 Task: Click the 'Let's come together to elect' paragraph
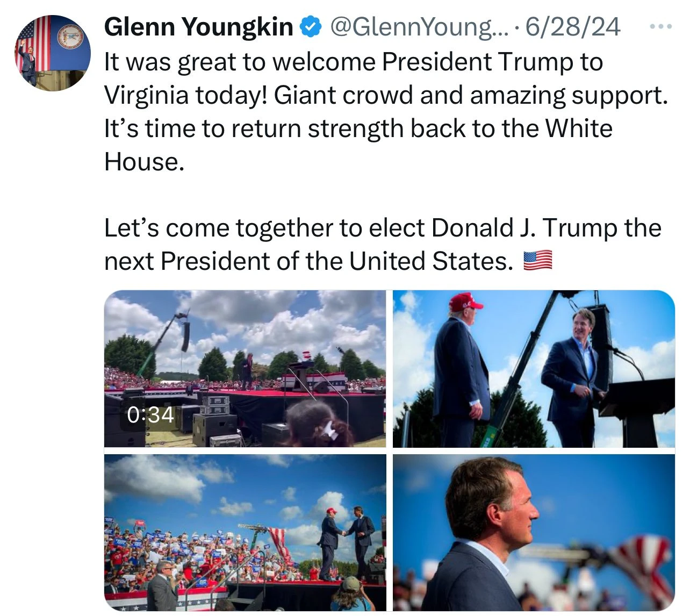coord(383,245)
